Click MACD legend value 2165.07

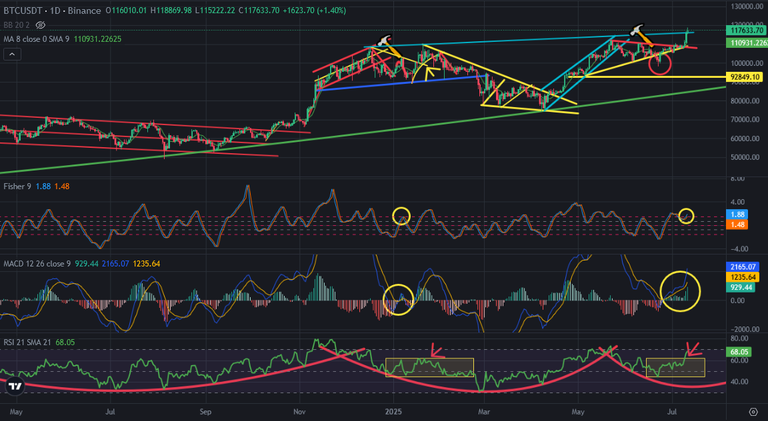[116, 264]
